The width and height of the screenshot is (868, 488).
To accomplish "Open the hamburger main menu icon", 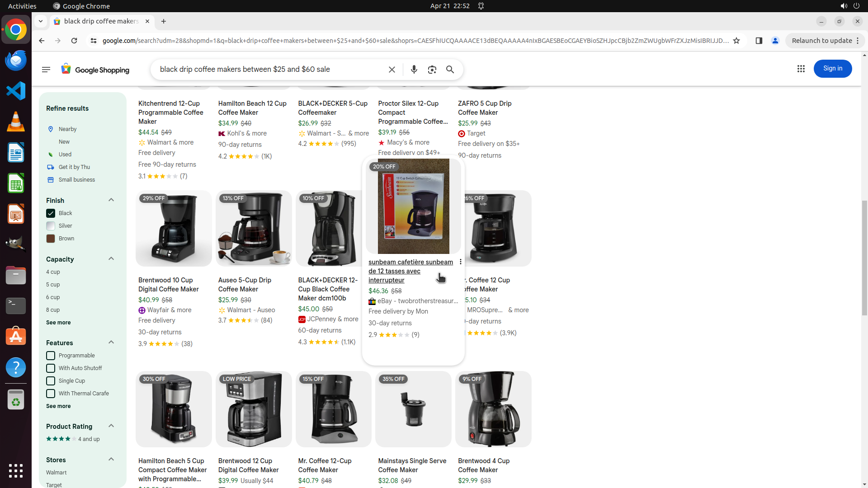I will (46, 70).
